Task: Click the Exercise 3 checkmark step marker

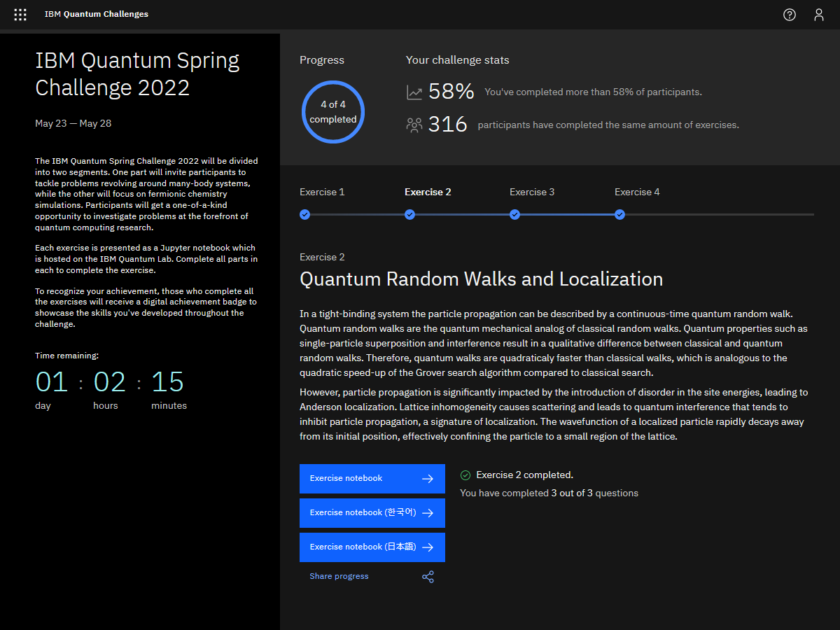Action: coord(514,214)
